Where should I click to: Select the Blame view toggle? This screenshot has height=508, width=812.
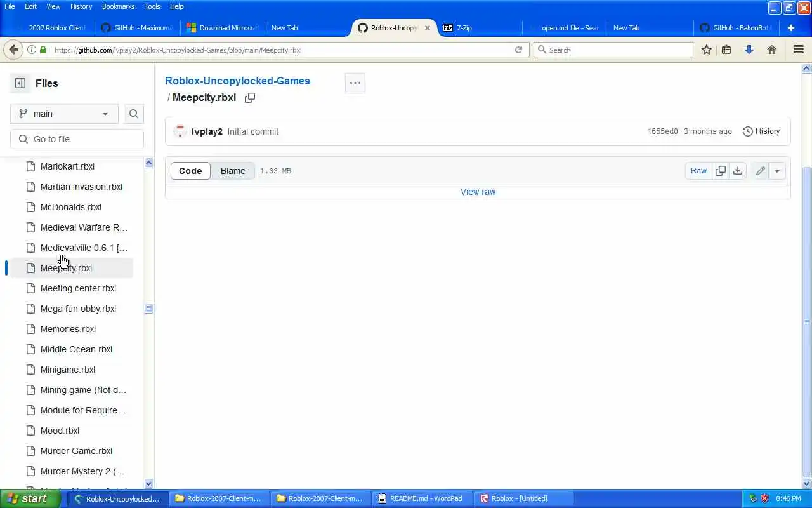pos(233,171)
